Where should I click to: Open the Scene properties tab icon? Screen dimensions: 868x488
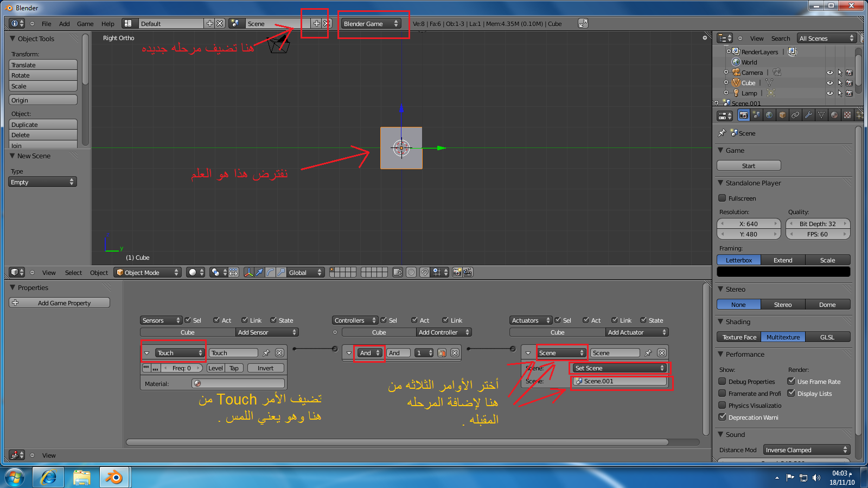tap(756, 115)
